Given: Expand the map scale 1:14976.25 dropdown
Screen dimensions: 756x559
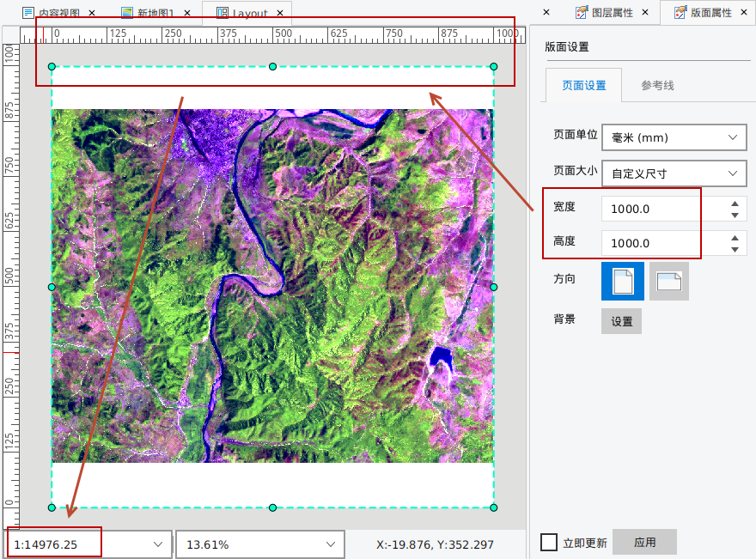Looking at the screenshot, I should [x=158, y=544].
